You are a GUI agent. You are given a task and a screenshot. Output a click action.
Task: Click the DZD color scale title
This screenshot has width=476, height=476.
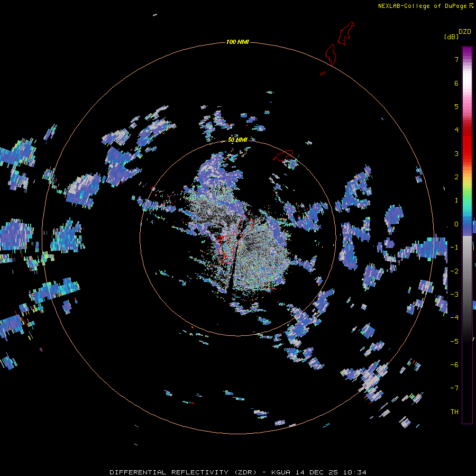pos(465,32)
